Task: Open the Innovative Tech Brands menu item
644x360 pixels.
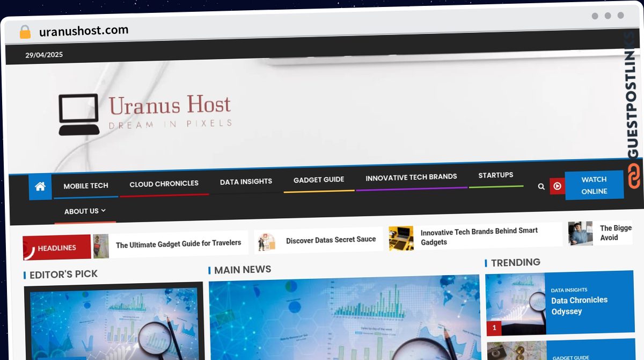Action: click(x=411, y=177)
